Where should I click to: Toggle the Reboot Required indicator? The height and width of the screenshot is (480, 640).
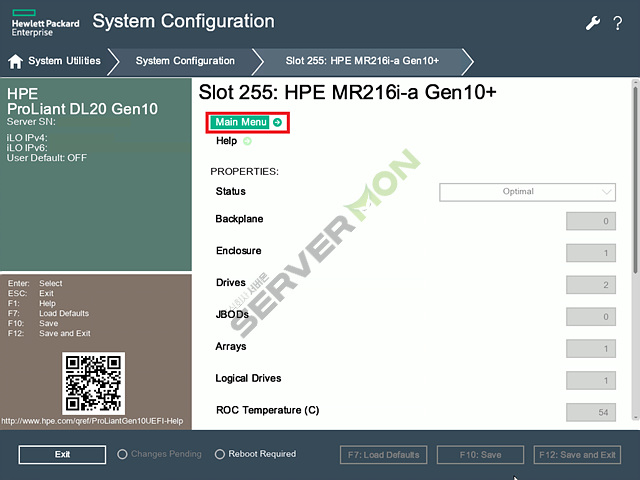(220, 454)
